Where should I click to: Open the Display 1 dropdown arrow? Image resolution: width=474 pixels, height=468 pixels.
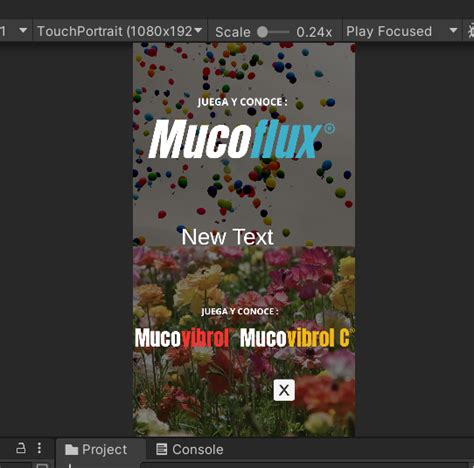coord(23,31)
